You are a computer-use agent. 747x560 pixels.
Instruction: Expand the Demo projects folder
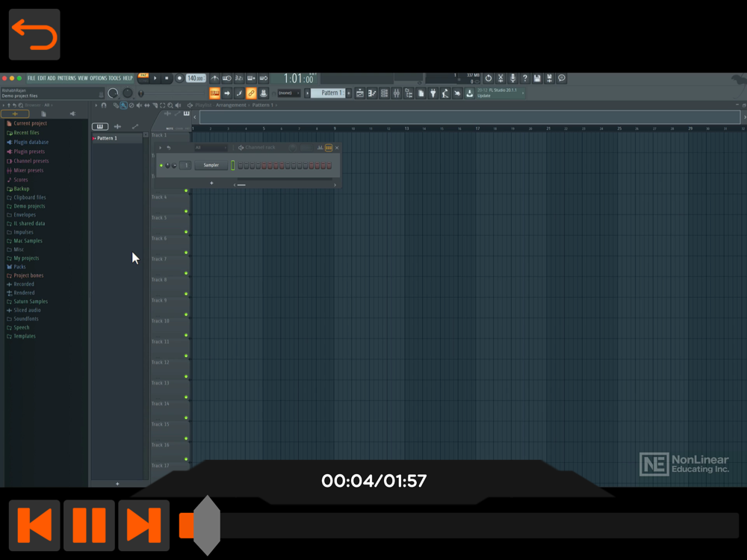(25, 206)
